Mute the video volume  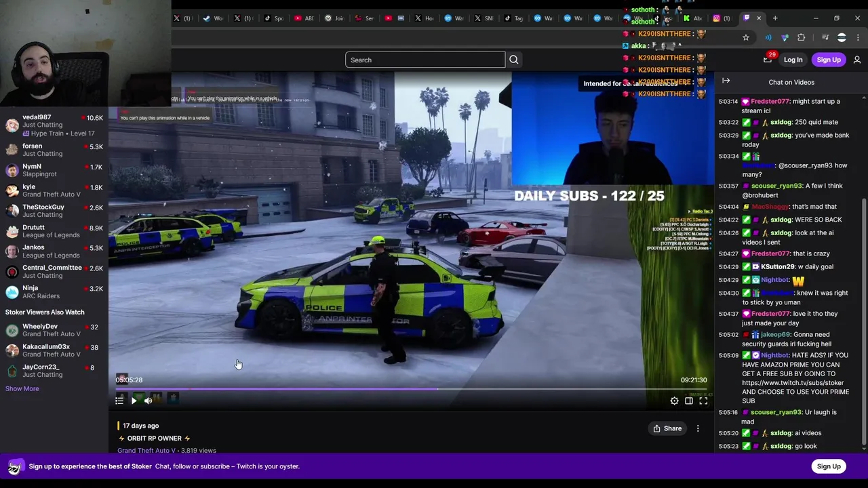(x=148, y=401)
